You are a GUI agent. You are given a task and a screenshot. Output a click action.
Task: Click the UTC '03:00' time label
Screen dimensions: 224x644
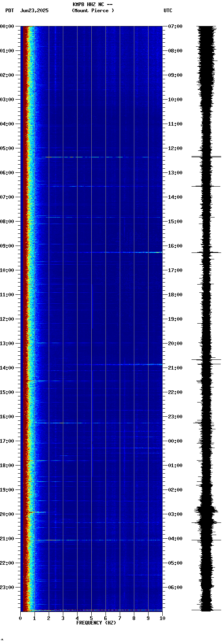point(175,514)
